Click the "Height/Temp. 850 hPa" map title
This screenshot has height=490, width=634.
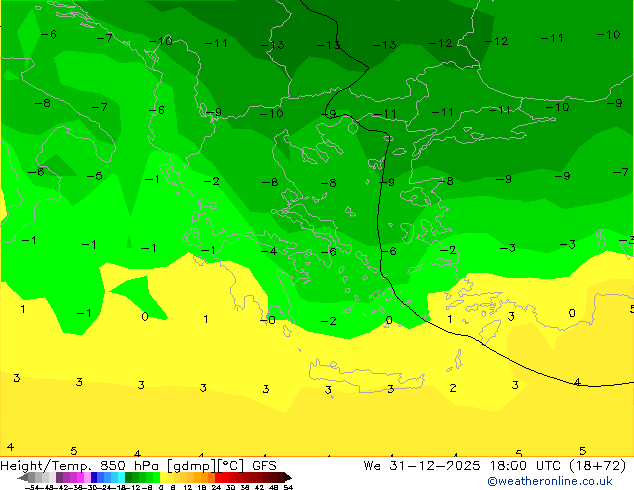click(x=79, y=466)
